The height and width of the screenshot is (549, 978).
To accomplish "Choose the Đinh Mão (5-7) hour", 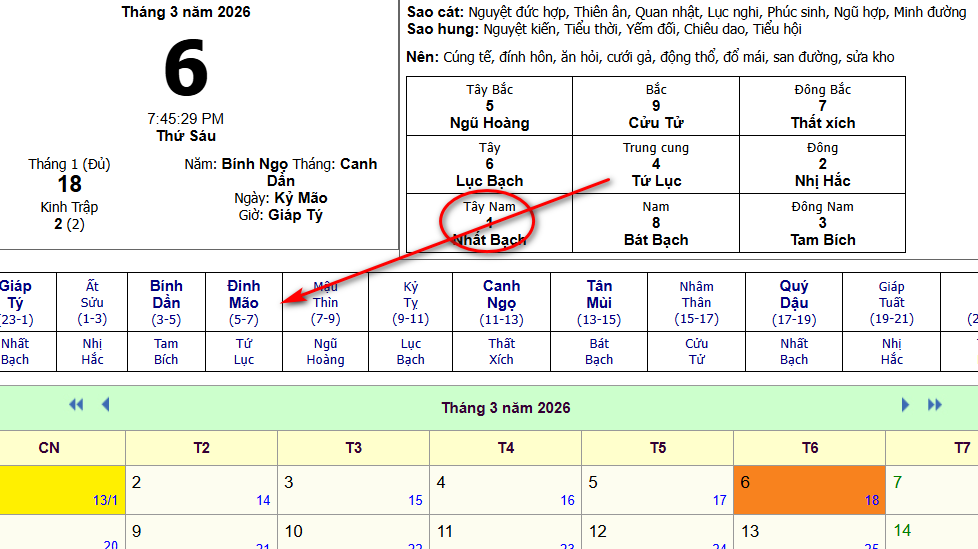I will tap(243, 302).
